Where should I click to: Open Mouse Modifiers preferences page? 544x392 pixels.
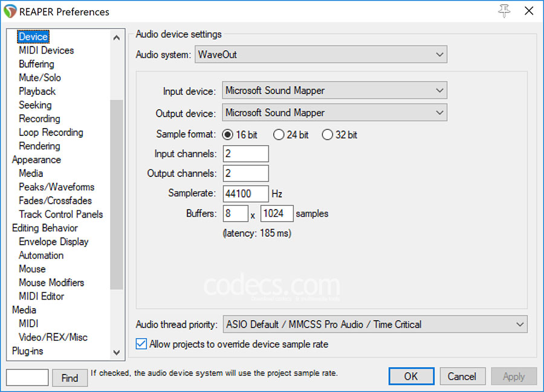pyautogui.click(x=51, y=283)
